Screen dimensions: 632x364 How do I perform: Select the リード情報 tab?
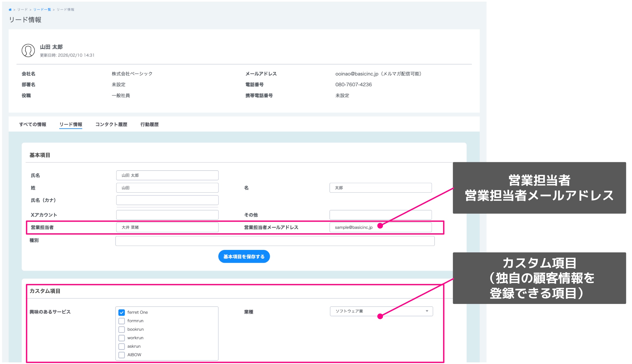71,124
